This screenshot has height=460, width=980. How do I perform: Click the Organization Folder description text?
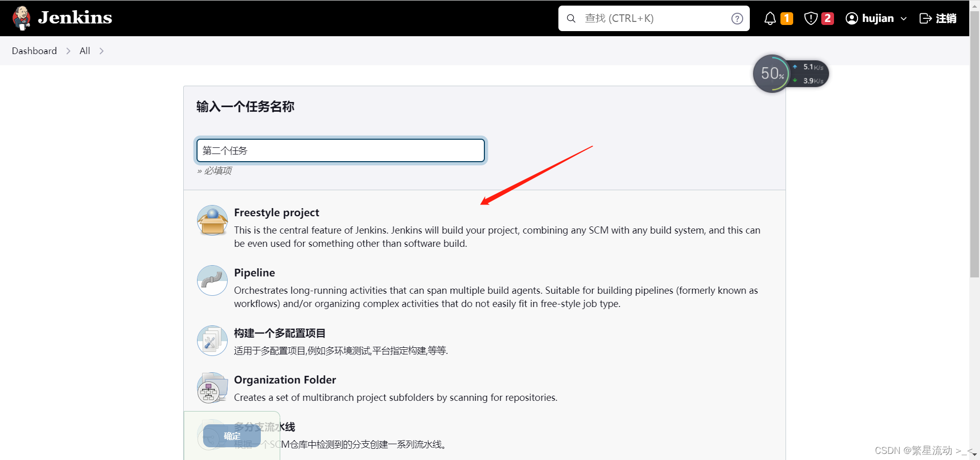pyautogui.click(x=396, y=397)
